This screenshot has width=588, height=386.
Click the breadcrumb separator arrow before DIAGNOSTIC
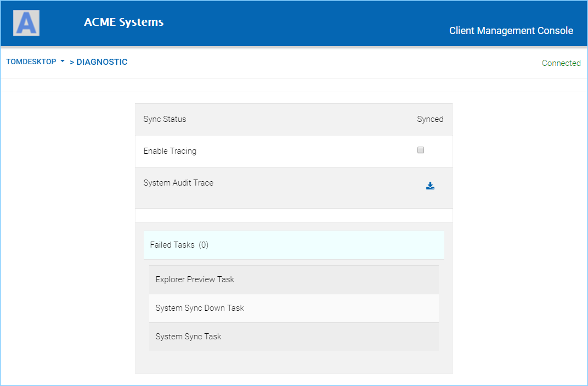[x=72, y=63]
